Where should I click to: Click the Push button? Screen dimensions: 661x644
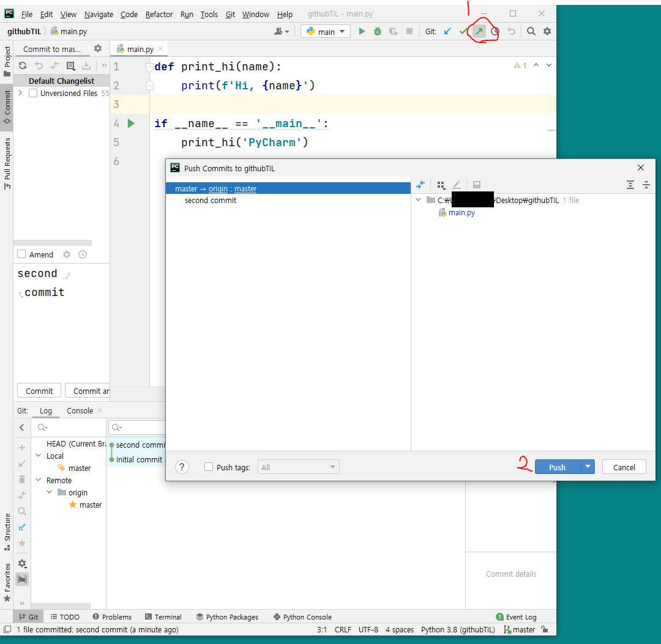click(x=558, y=467)
